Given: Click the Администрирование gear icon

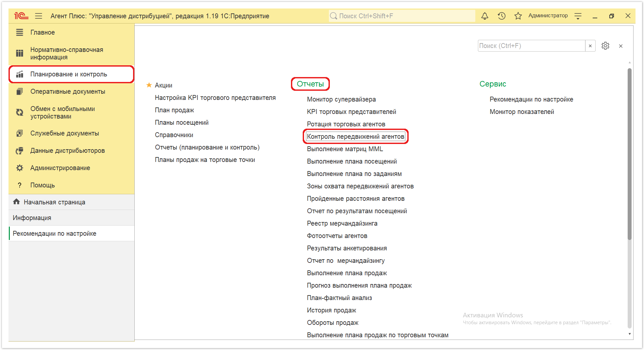Looking at the screenshot, I should (20, 168).
